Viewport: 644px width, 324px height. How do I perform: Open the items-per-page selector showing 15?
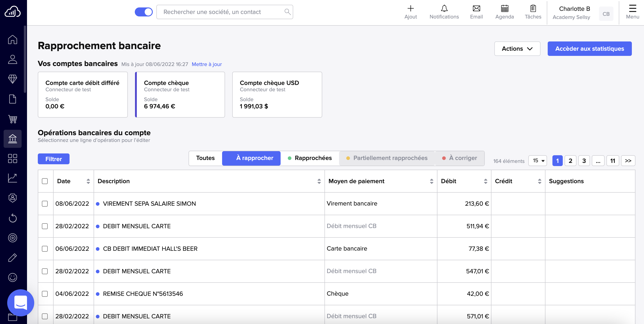click(x=538, y=161)
